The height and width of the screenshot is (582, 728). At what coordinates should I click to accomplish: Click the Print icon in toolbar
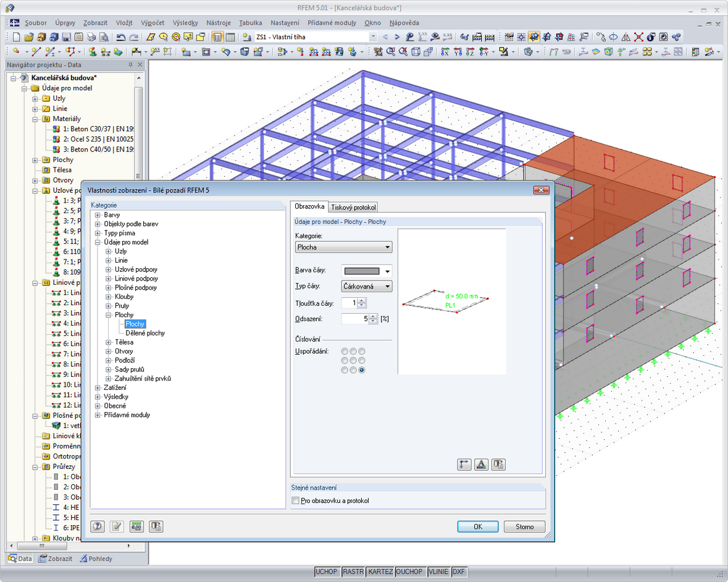91,37
